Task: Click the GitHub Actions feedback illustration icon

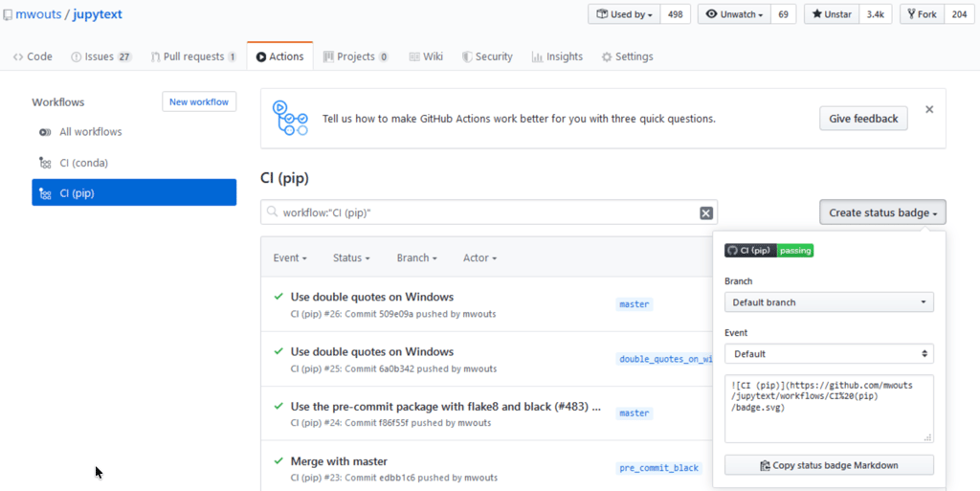Action: (290, 118)
